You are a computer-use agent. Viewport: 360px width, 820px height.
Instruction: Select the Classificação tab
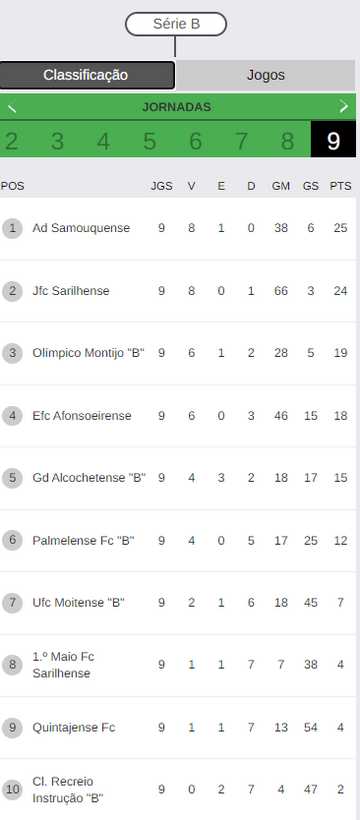click(x=87, y=75)
